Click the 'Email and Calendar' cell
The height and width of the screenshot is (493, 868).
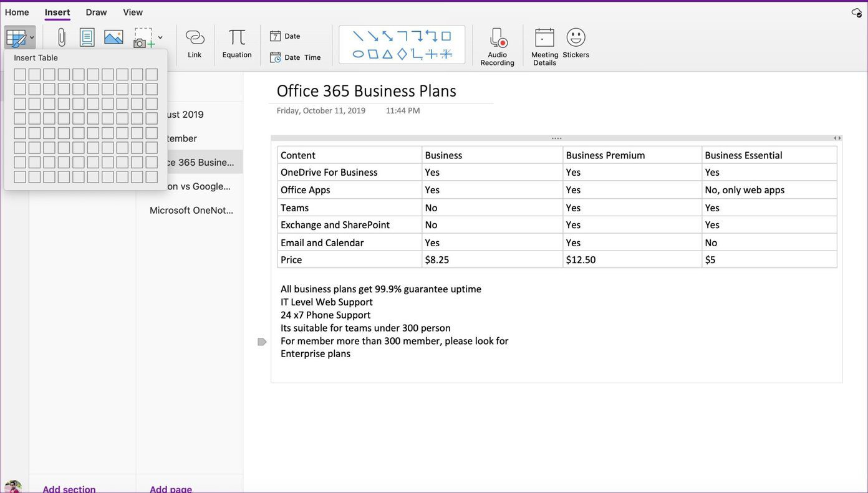tap(350, 242)
